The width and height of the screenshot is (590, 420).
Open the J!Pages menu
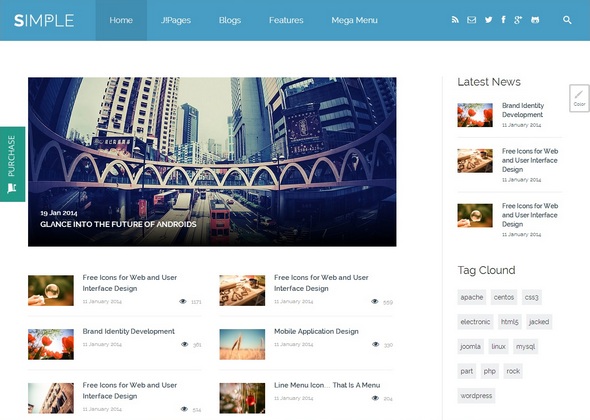tap(176, 20)
